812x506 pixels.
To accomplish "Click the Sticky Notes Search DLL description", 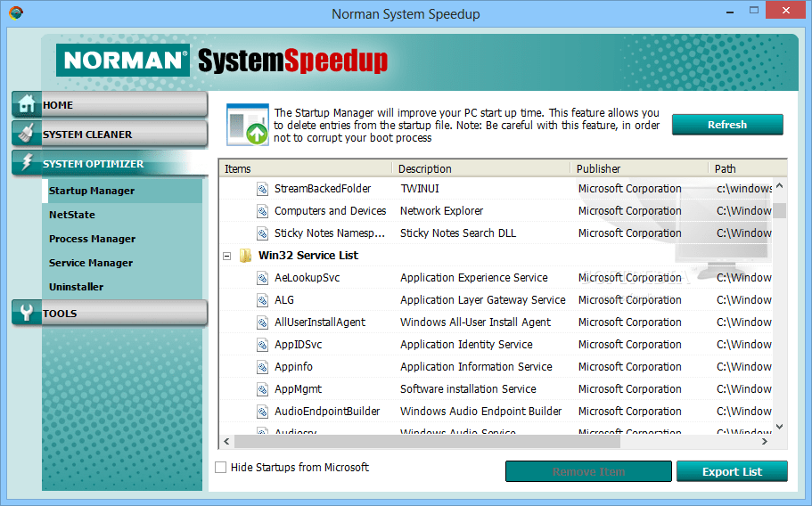I will [458, 233].
